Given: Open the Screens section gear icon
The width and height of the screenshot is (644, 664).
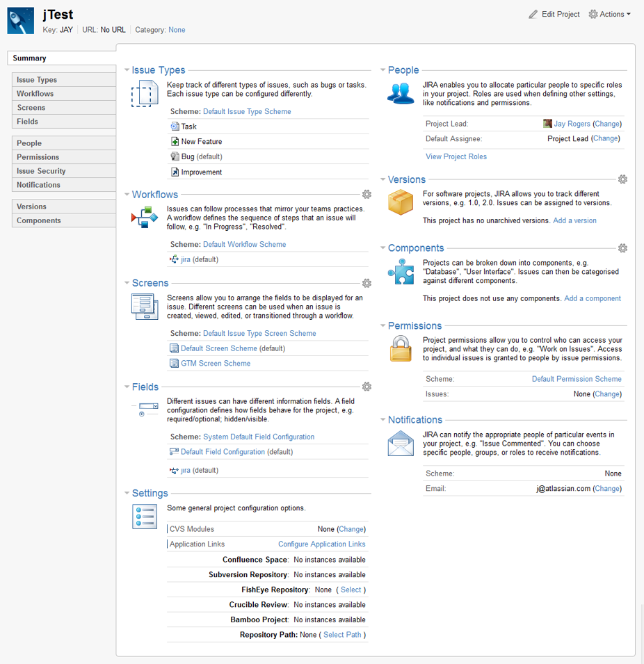Looking at the screenshot, I should pos(367,283).
